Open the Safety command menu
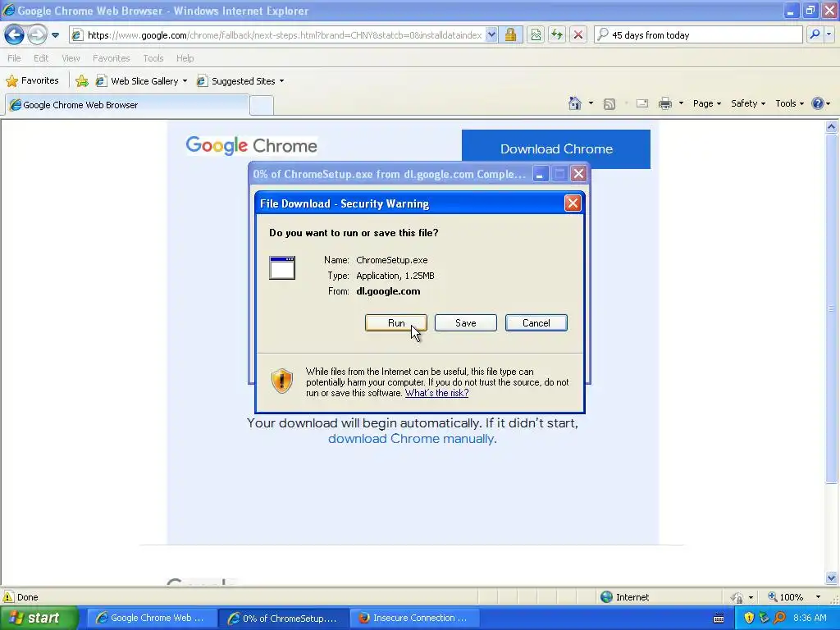The image size is (840, 630). [x=748, y=103]
